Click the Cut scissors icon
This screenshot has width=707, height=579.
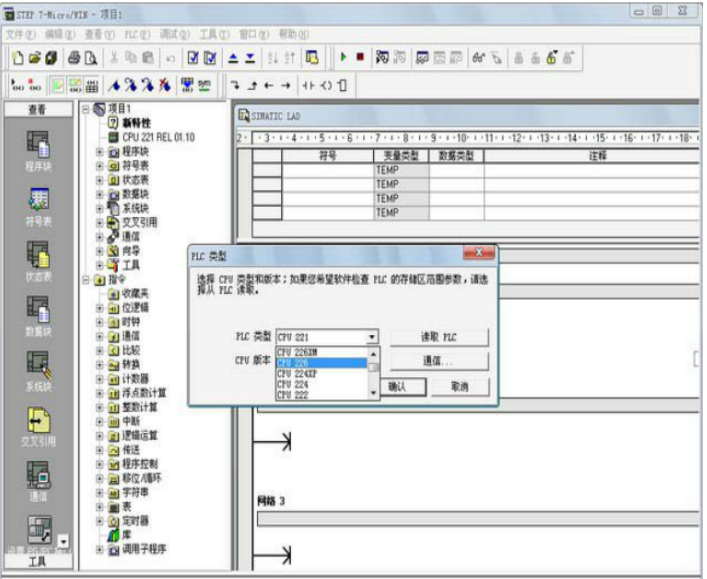click(x=114, y=58)
